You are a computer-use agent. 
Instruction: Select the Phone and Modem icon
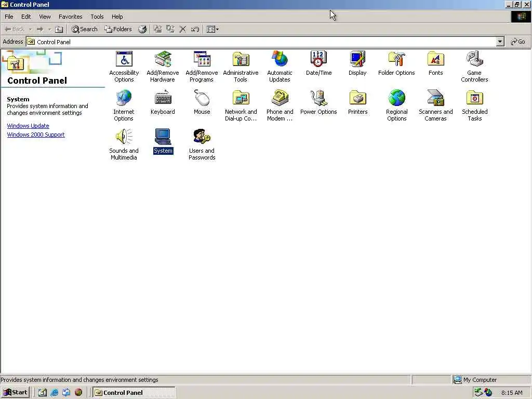(x=280, y=98)
